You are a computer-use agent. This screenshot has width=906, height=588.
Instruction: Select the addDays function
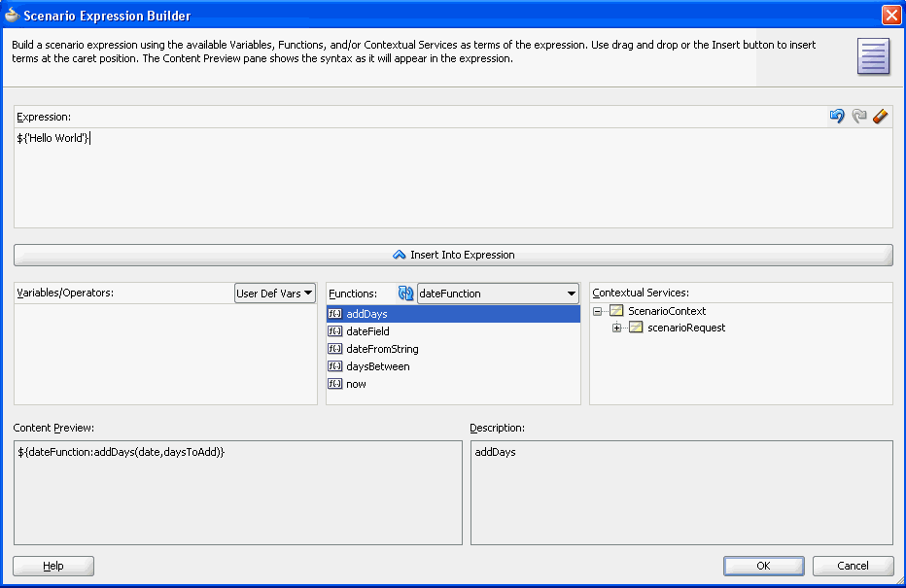point(453,314)
